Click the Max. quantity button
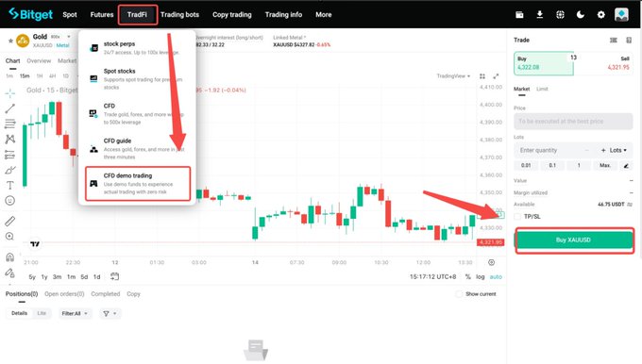This screenshot has width=642, height=364. 605,166
